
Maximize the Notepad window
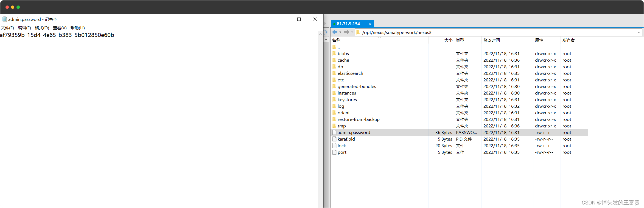pyautogui.click(x=299, y=19)
